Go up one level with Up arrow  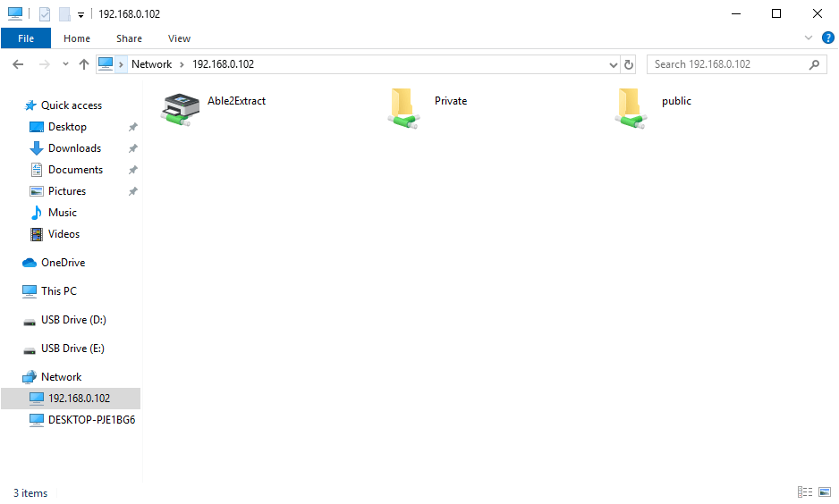pos(84,64)
